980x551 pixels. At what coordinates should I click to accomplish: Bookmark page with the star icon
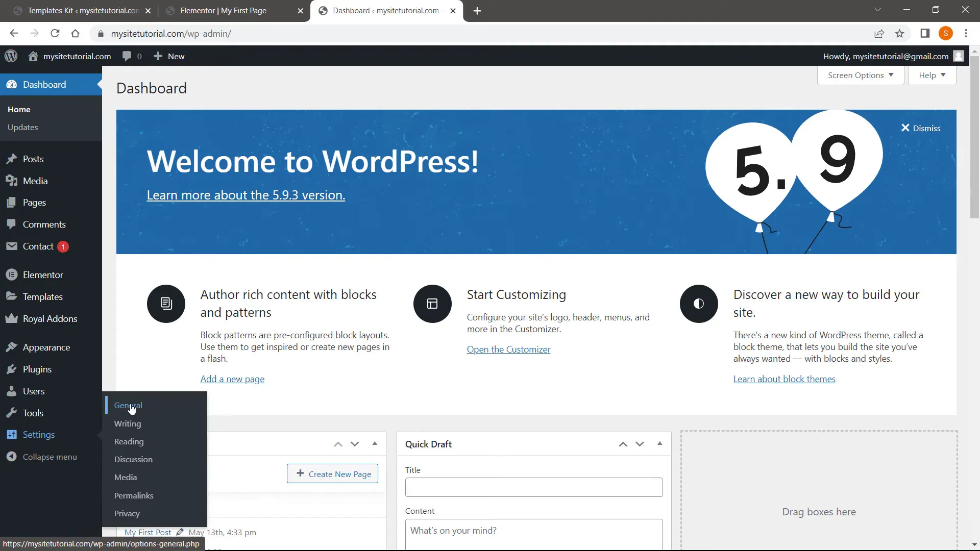pyautogui.click(x=899, y=34)
